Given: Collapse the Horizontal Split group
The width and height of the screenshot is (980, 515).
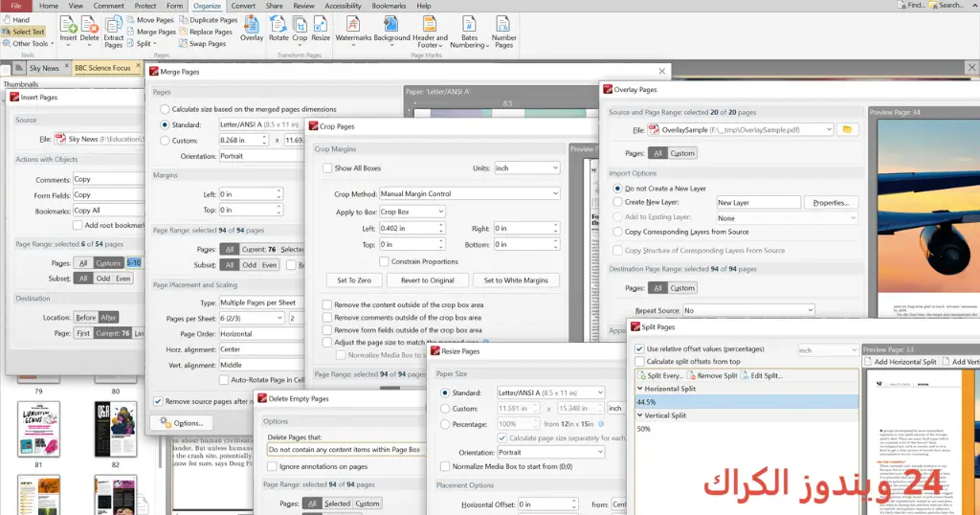Looking at the screenshot, I should pos(640,388).
